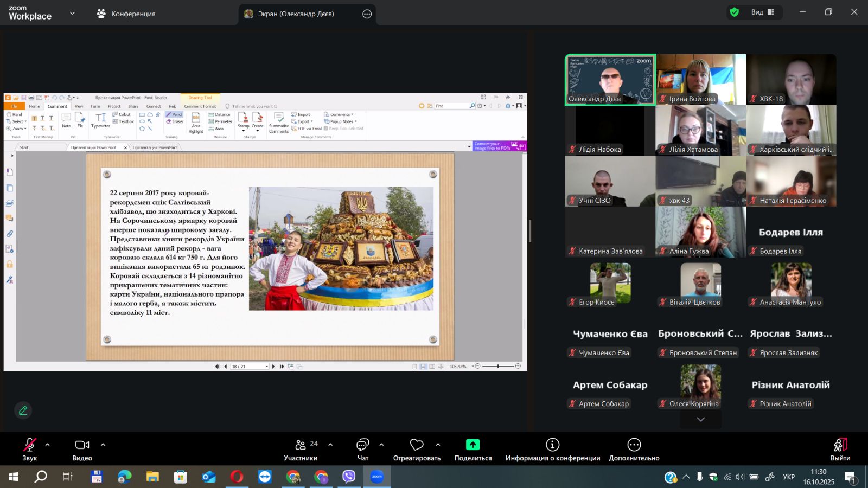Viewport: 868px width, 488px height.
Task: Switch to the Conference tab
Action: pyautogui.click(x=126, y=14)
